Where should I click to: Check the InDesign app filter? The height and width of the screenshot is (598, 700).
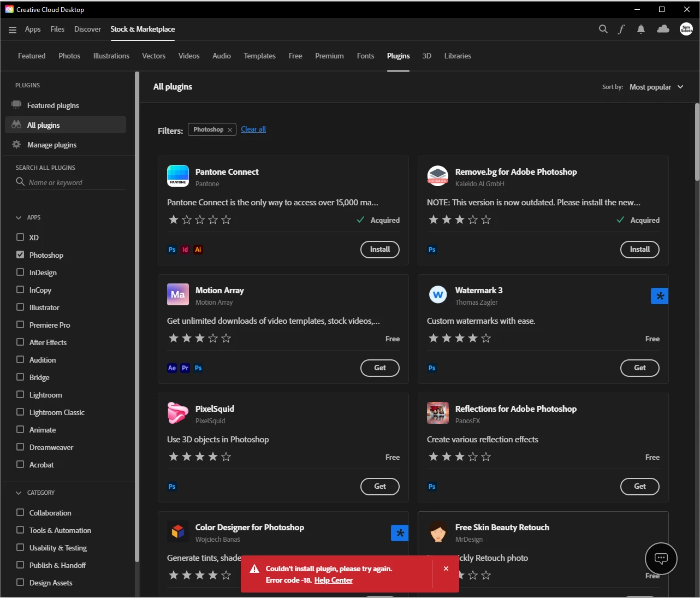pos(20,272)
